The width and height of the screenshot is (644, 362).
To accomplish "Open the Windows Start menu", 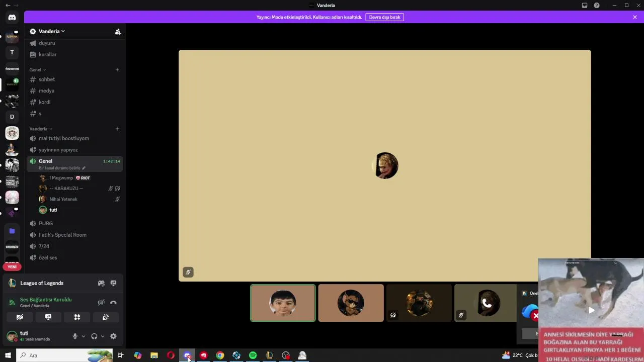I will point(8,355).
